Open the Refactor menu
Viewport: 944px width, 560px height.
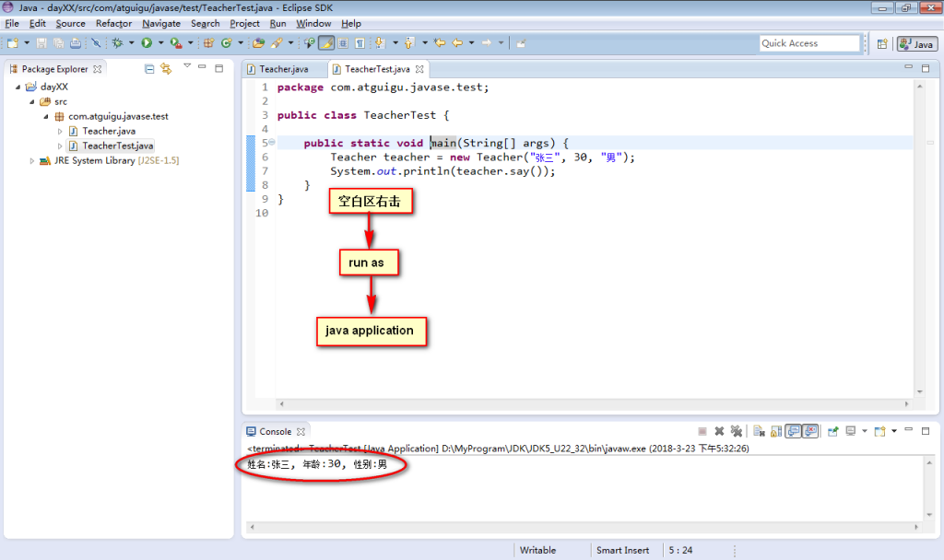pyautogui.click(x=113, y=23)
